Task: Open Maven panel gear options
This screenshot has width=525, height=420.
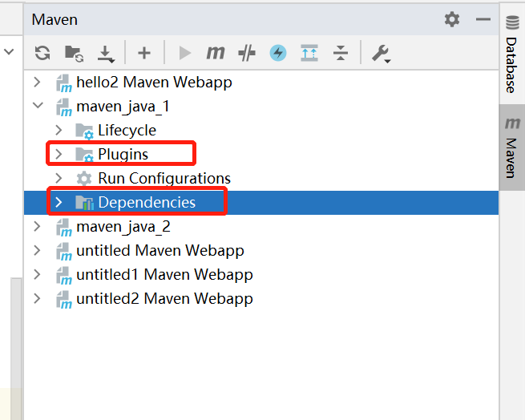Action: (x=452, y=19)
